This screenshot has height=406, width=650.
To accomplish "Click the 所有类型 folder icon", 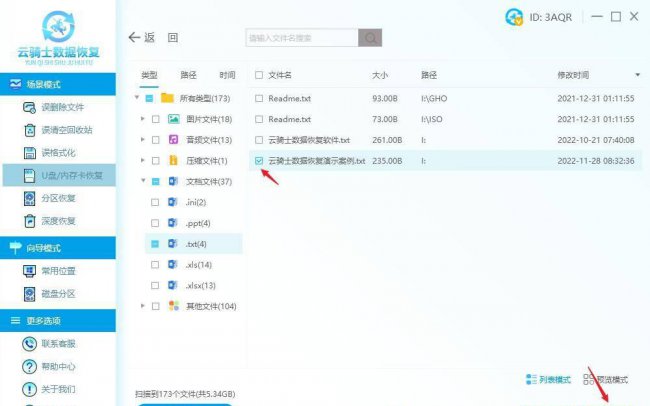I will (167, 98).
